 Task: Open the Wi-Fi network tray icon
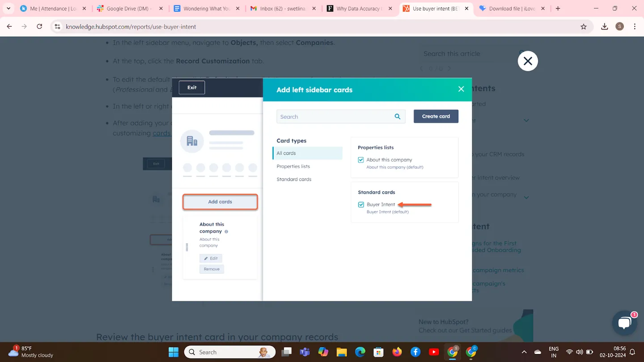point(569,352)
